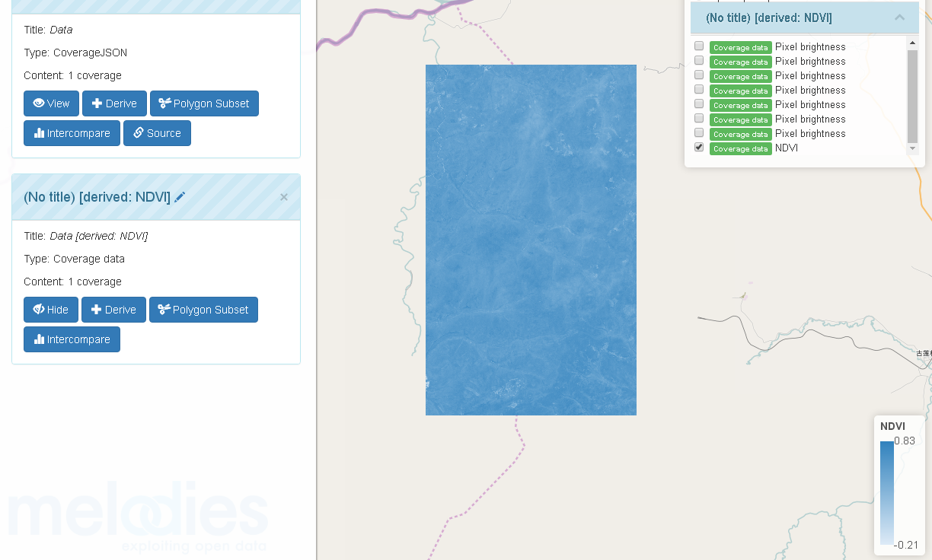Click the pencil icon to rename the derived NDVI panel

(x=180, y=196)
